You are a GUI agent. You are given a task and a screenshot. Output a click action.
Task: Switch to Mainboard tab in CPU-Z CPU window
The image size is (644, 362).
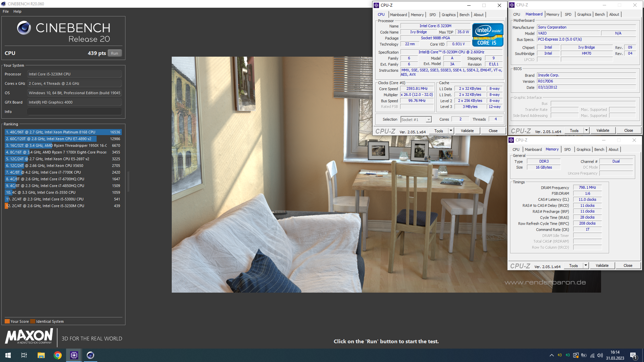pos(398,15)
